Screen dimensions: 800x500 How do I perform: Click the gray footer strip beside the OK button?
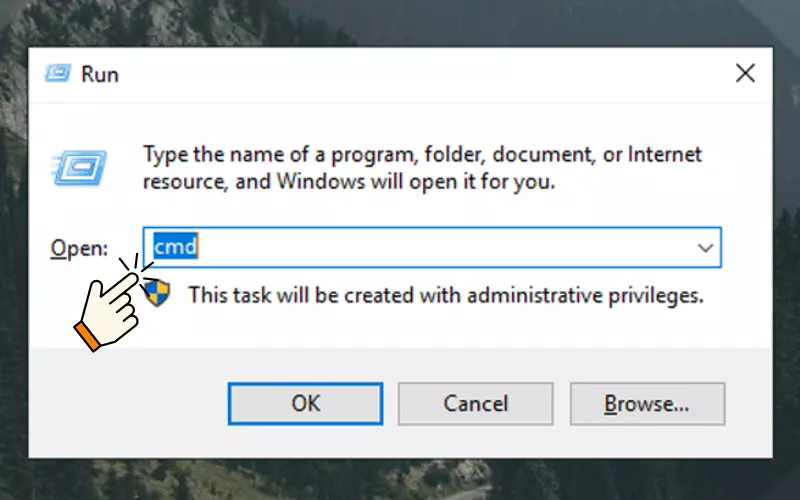128,403
